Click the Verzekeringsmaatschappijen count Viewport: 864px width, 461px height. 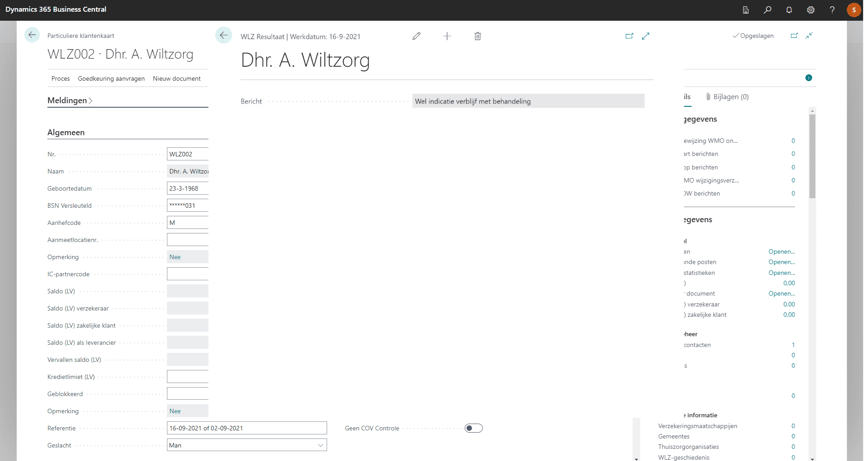(x=793, y=426)
